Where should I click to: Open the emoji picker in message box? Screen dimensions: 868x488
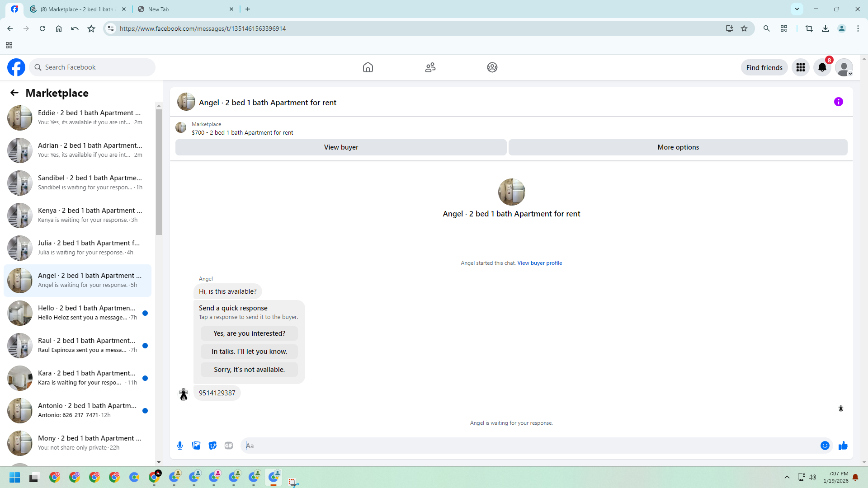click(x=825, y=446)
